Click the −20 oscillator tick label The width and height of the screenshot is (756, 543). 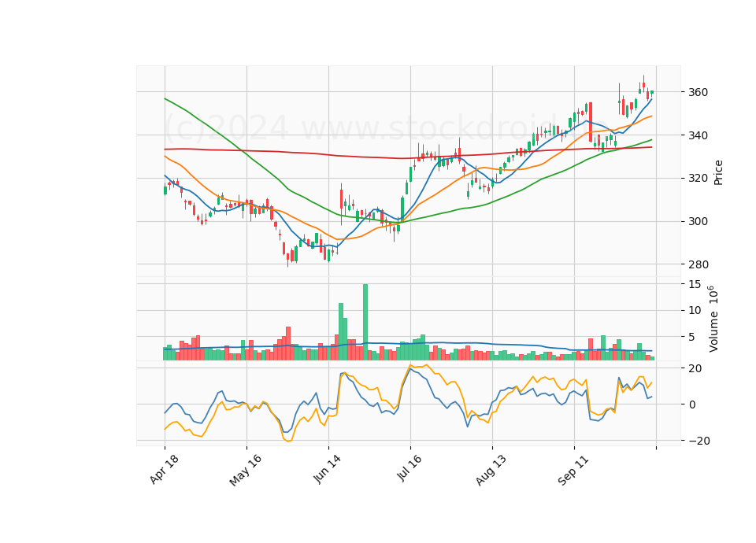(699, 441)
